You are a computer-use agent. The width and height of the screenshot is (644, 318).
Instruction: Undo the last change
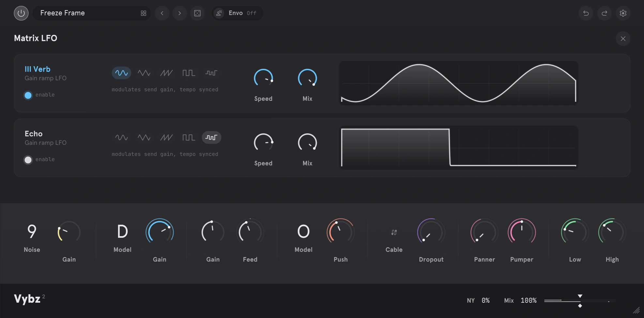pos(586,13)
